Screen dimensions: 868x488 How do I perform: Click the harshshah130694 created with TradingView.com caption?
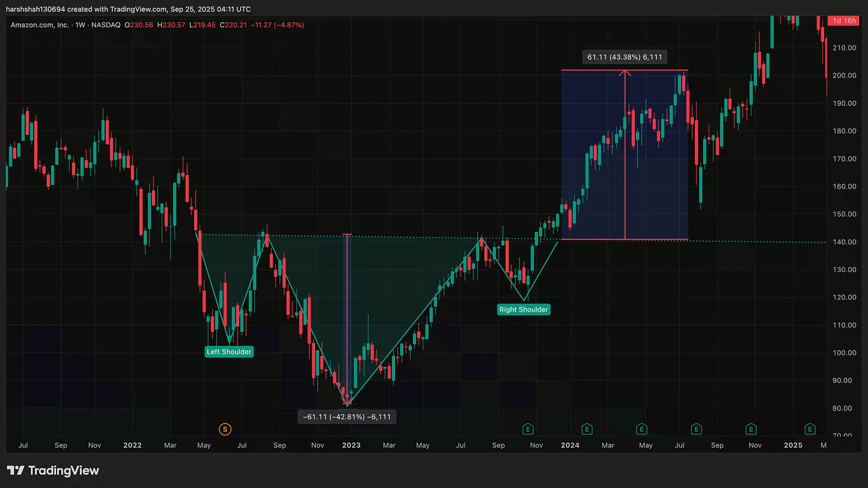tap(130, 9)
